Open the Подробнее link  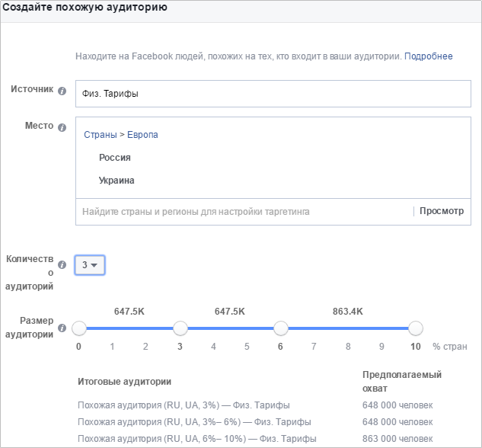click(x=428, y=56)
